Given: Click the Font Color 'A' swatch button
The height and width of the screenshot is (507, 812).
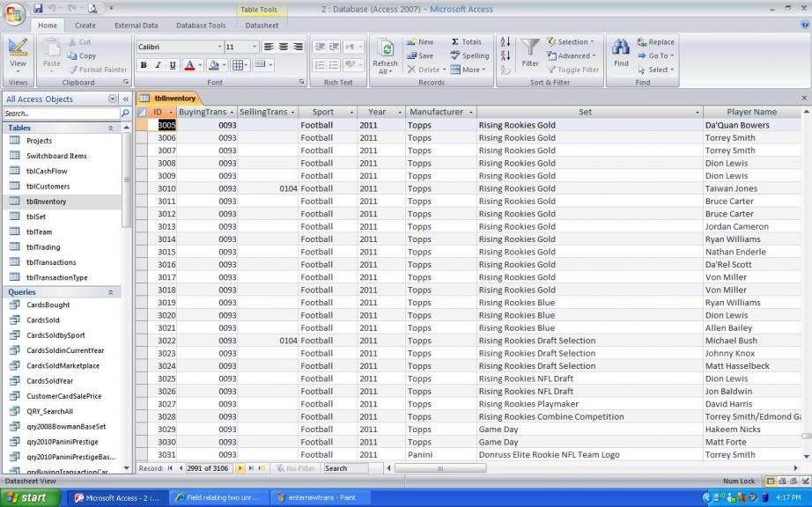Looking at the screenshot, I should click(x=189, y=65).
